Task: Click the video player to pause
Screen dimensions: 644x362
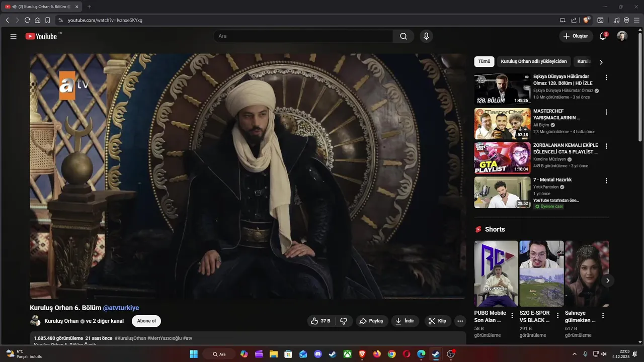Action: tap(248, 176)
